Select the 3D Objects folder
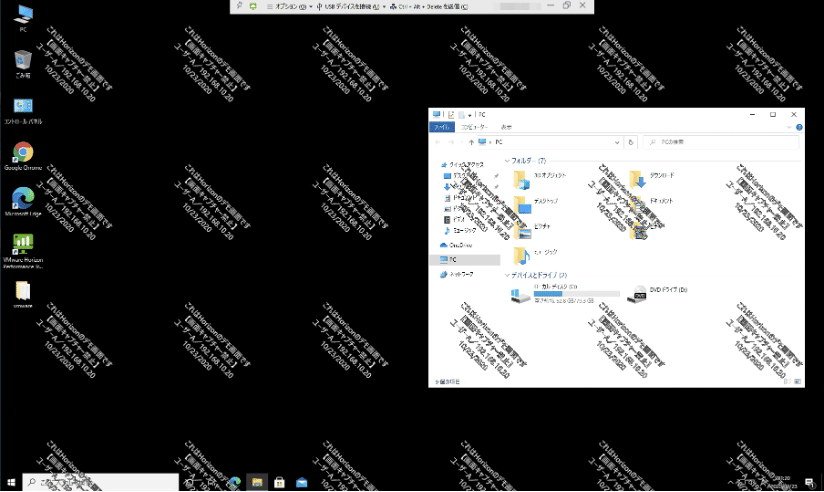Image resolution: width=824 pixels, height=492 pixels. point(540,179)
